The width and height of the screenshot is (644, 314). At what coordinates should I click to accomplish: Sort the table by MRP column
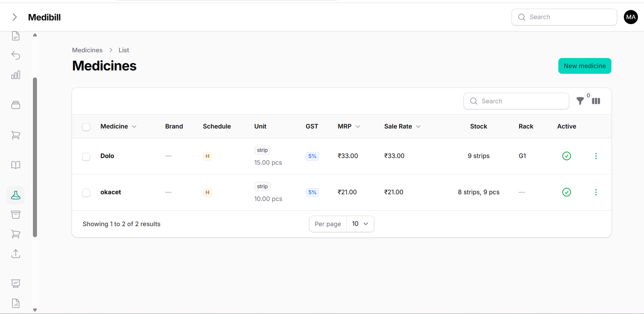(349, 126)
